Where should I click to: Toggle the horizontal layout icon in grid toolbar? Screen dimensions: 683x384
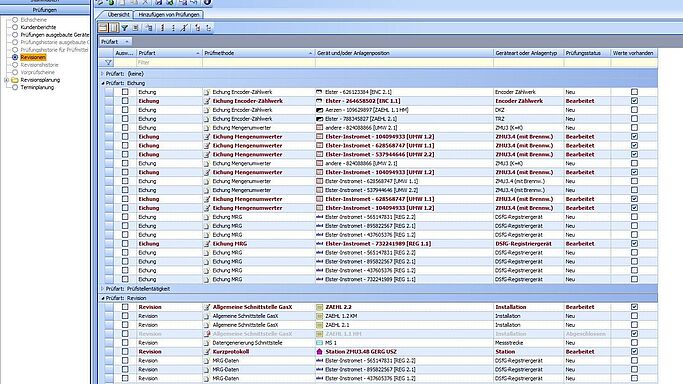coord(103,28)
